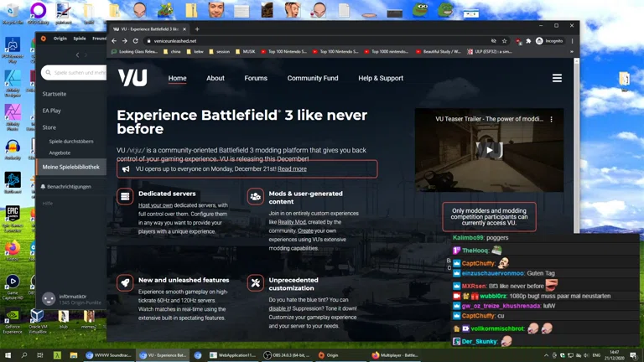The height and width of the screenshot is (362, 644).
Task: Click the Create link in Mods section
Action: pos(305,230)
